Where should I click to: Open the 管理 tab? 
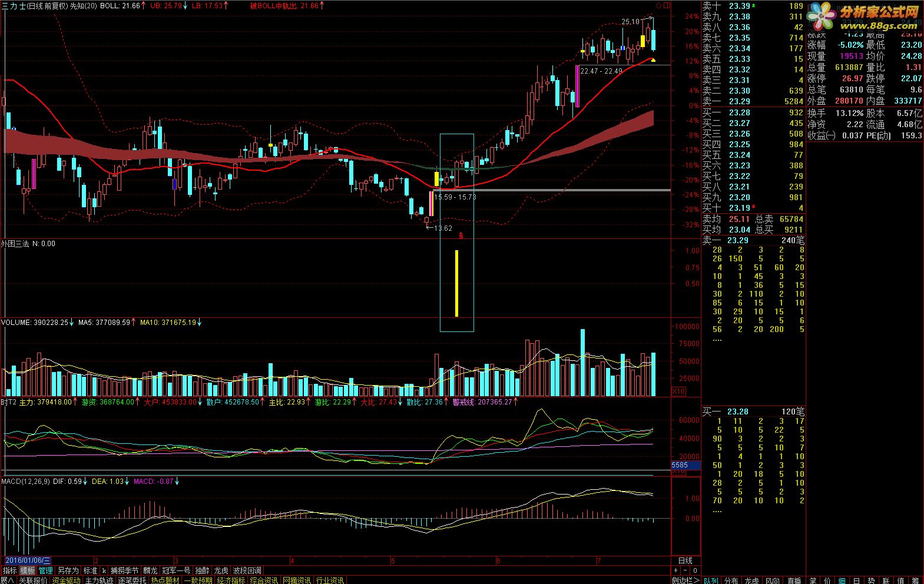coord(46,570)
